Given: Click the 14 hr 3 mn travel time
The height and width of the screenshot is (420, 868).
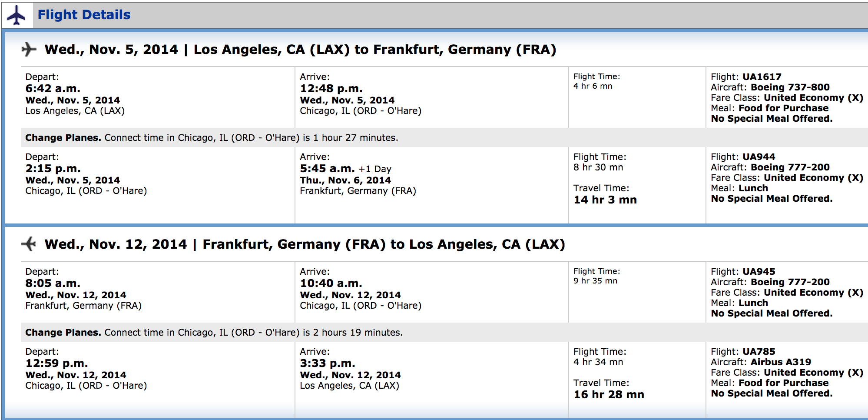Looking at the screenshot, I should [605, 200].
